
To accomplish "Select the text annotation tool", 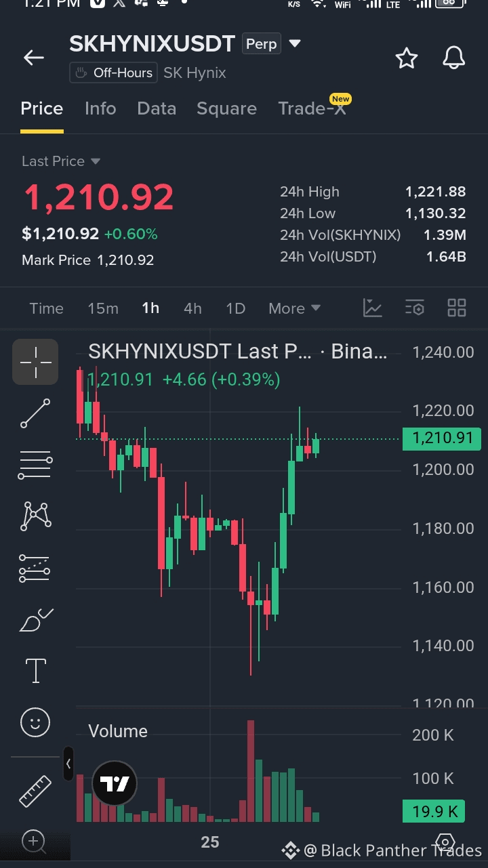I will 35,671.
